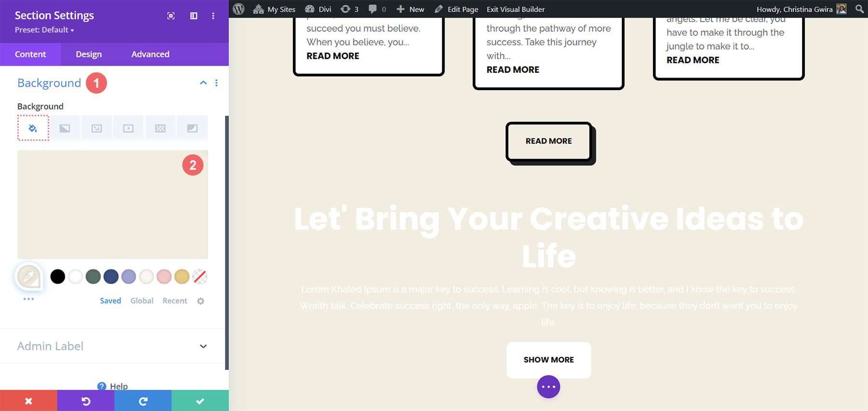Click the Exit Visual Builder link

pyautogui.click(x=515, y=9)
